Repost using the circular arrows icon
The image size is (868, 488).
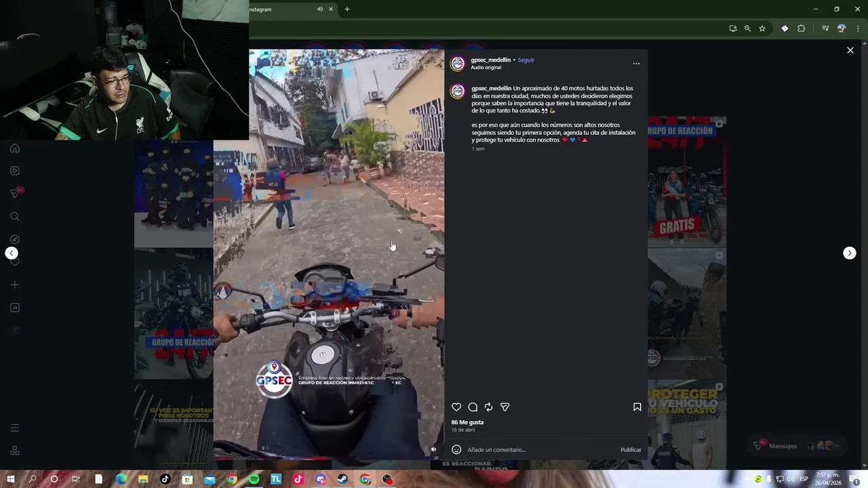(x=488, y=407)
